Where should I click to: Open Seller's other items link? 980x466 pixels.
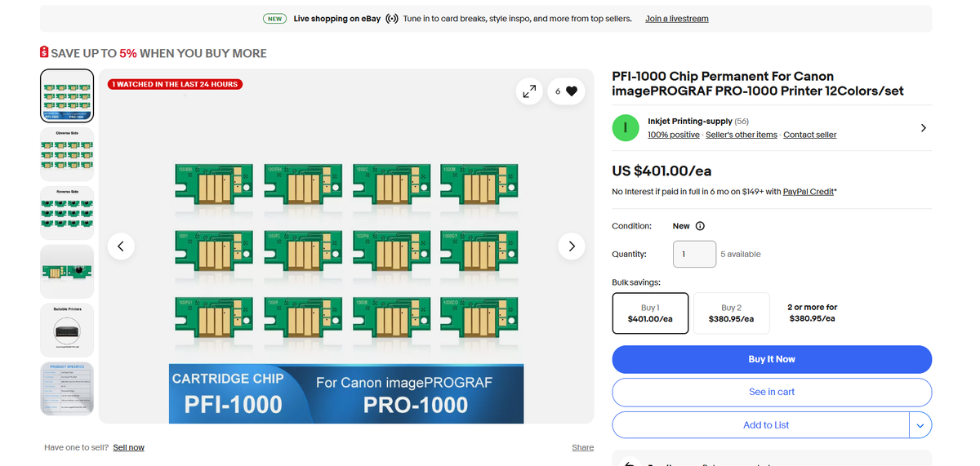[x=741, y=135]
